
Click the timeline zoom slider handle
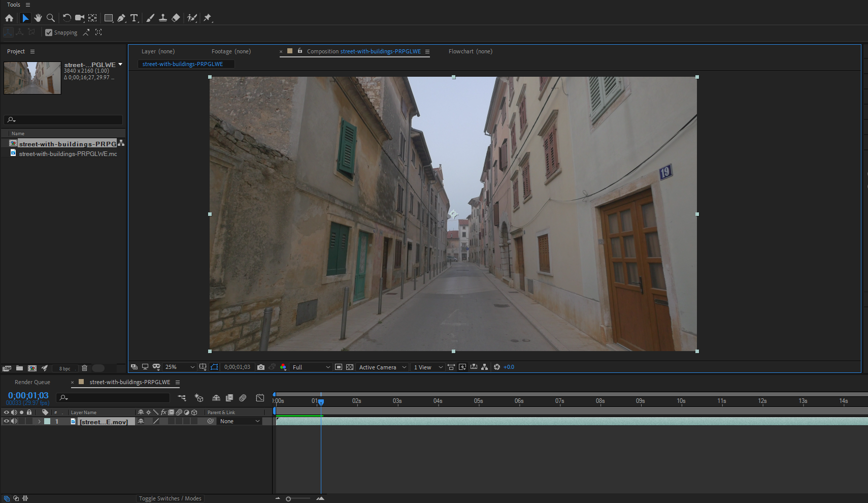(x=288, y=499)
